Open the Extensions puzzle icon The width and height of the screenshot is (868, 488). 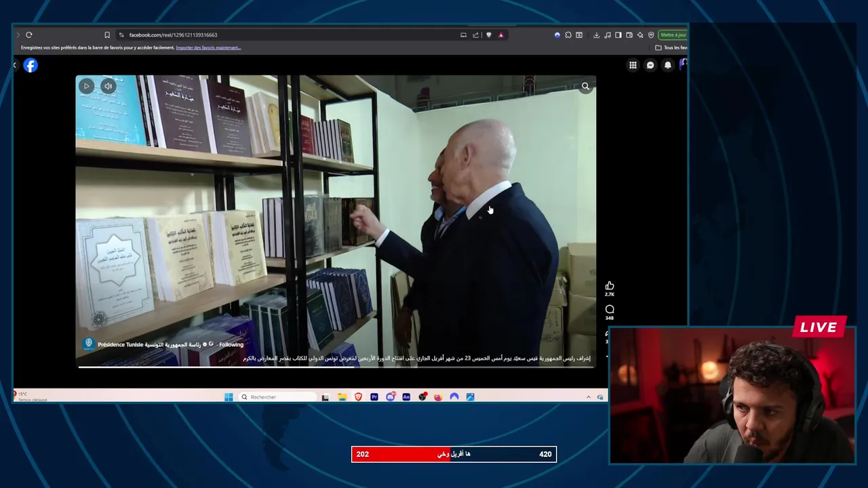pyautogui.click(x=568, y=35)
